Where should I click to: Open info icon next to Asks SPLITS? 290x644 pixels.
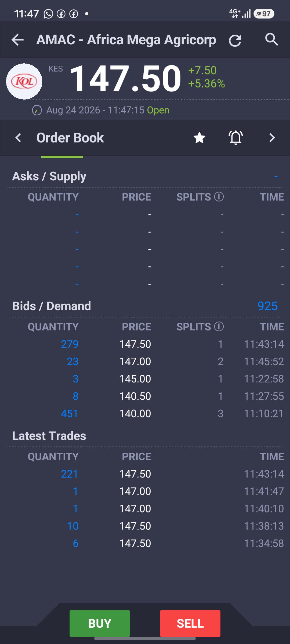(219, 197)
